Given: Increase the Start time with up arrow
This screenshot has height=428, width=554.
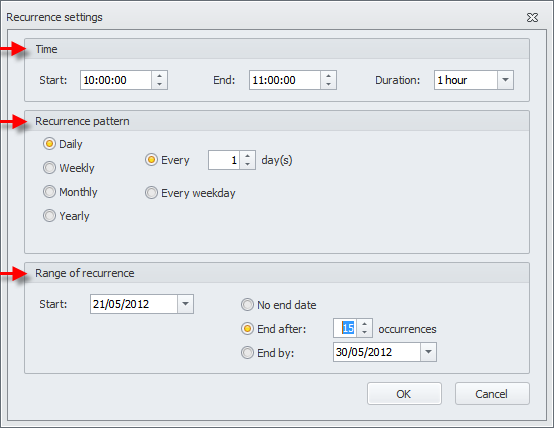Looking at the screenshot, I should 159,76.
